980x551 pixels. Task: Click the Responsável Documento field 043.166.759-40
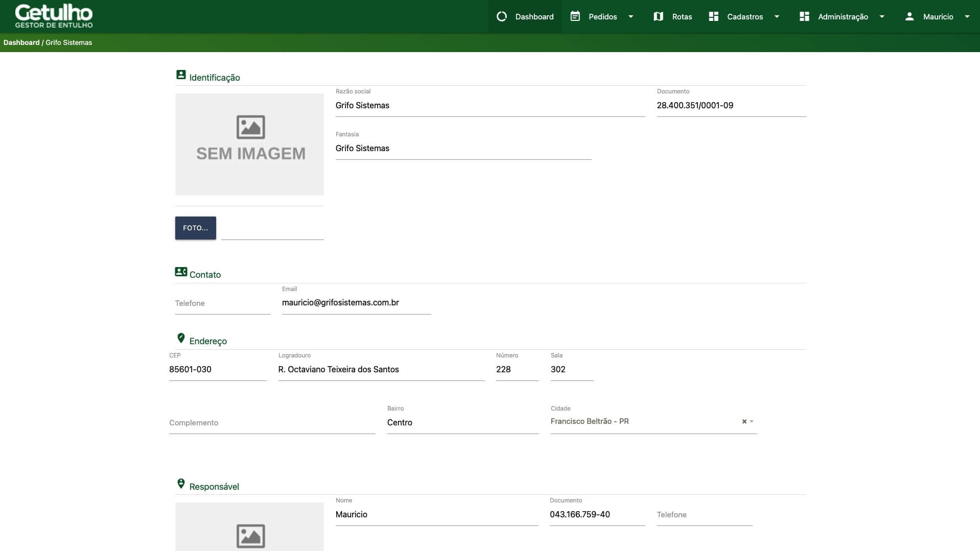[597, 514]
